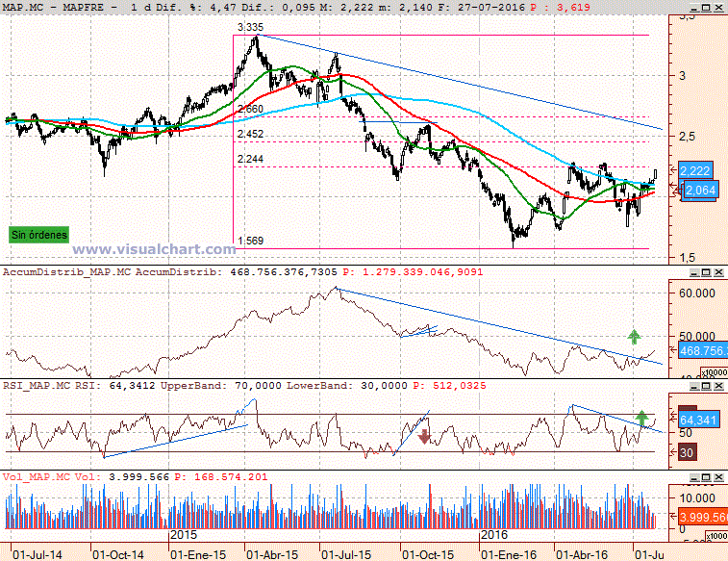Close the AccumDistrib indicator panel

click(718, 272)
